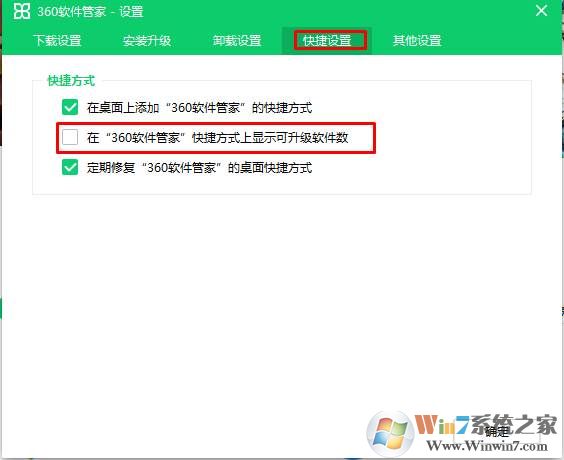Viewport: 564px width, 460px height.
Task: Uncheck the add desktop shortcut checkbox
Action: point(70,107)
